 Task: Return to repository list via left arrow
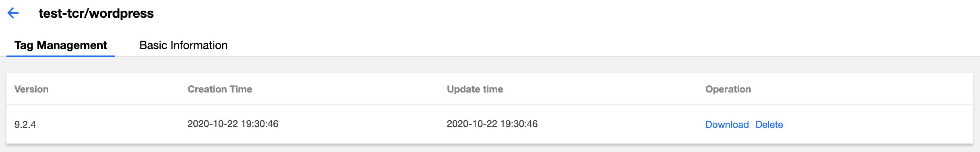(x=13, y=13)
